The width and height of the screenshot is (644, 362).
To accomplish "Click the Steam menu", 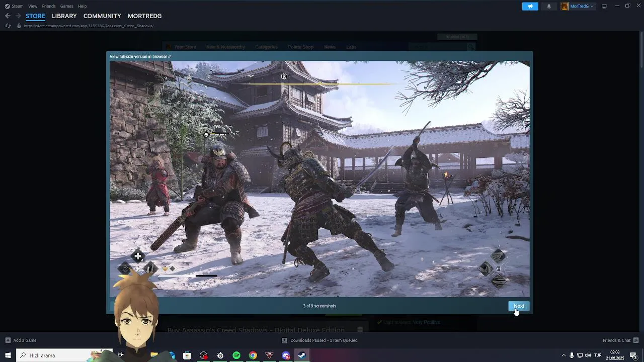I will (x=14, y=6).
